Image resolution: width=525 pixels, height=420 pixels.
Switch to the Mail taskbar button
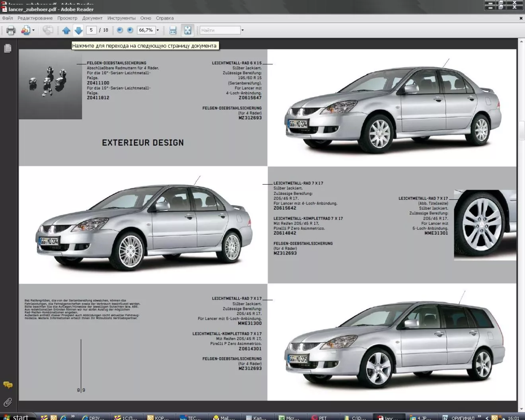point(223,418)
